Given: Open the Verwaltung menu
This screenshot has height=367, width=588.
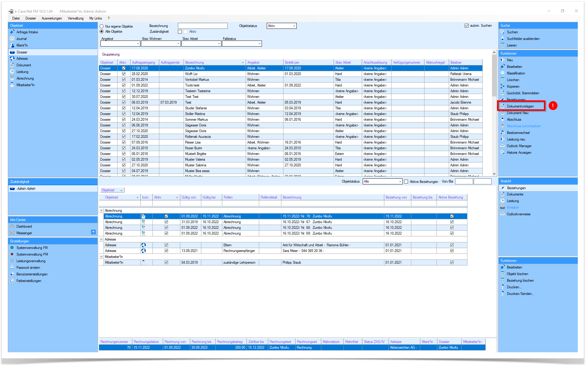Looking at the screenshot, I should coord(76,18).
